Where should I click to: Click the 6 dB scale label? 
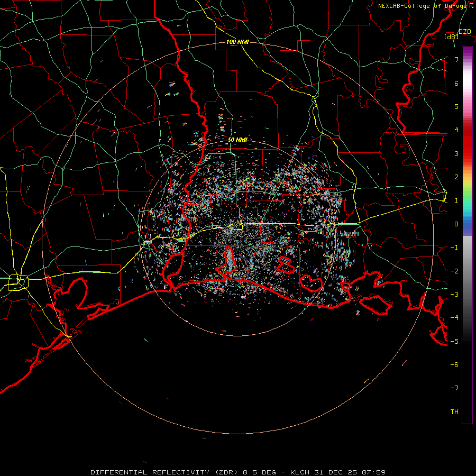(456, 83)
